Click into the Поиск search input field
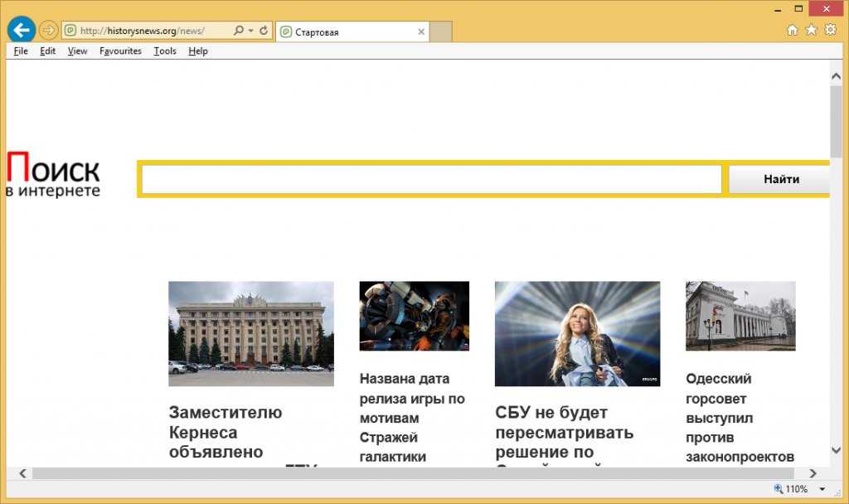 431,179
